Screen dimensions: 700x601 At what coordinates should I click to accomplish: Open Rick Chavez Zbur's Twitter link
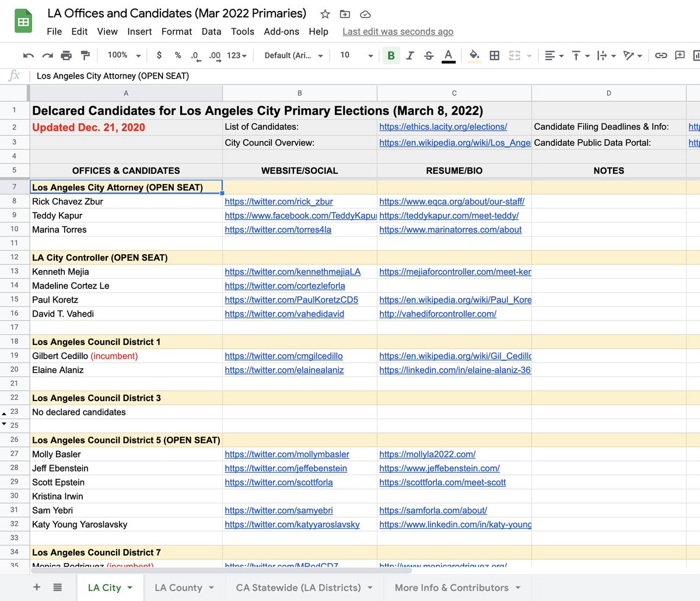(x=279, y=201)
